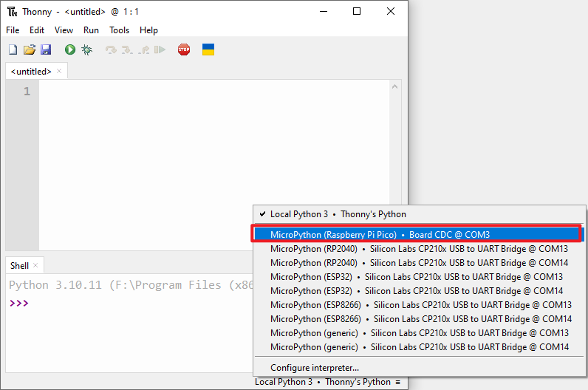Debug current script with the bug icon

[x=86, y=49]
